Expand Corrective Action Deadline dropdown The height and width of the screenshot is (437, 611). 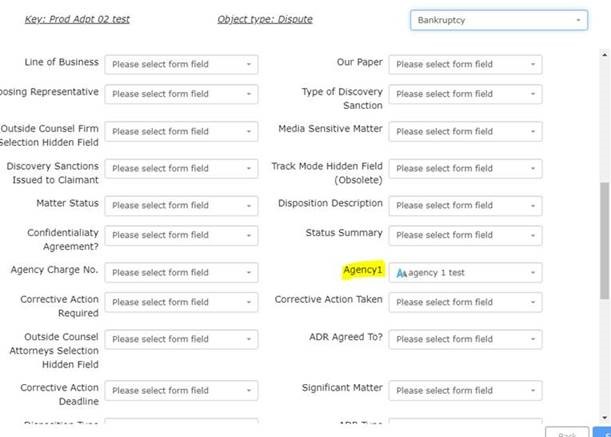coord(182,390)
